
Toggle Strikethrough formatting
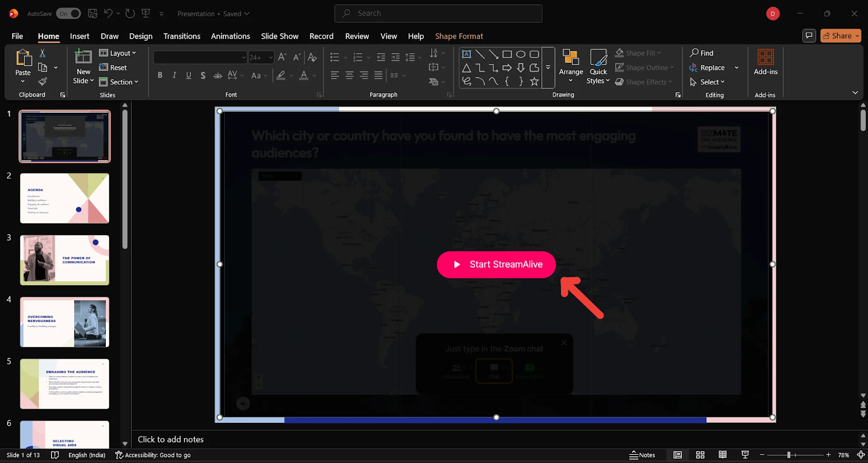218,75
